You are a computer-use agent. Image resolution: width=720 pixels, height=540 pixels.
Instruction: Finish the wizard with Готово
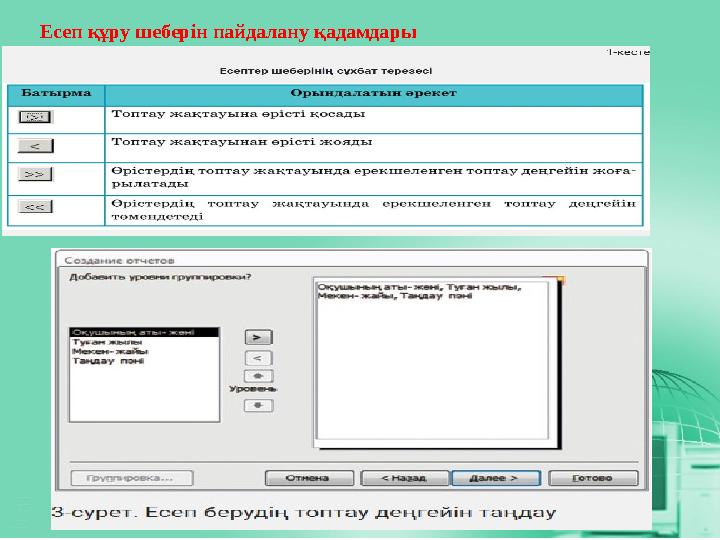pos(593,478)
